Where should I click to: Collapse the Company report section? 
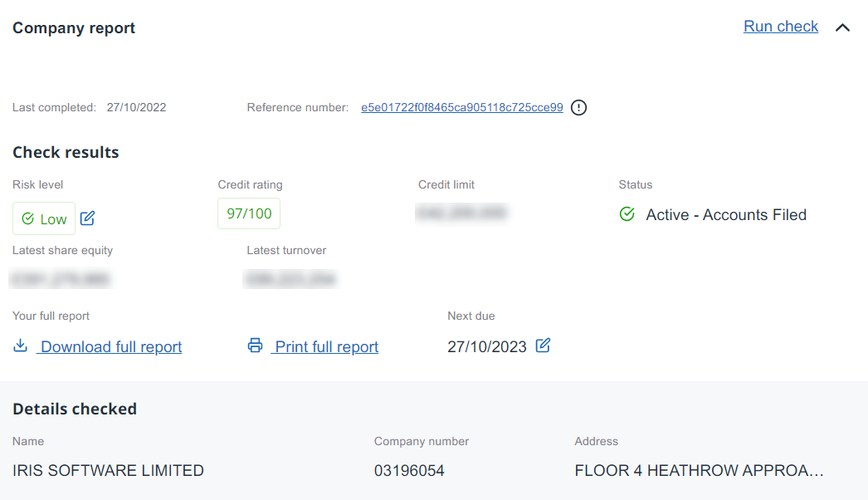click(x=842, y=27)
